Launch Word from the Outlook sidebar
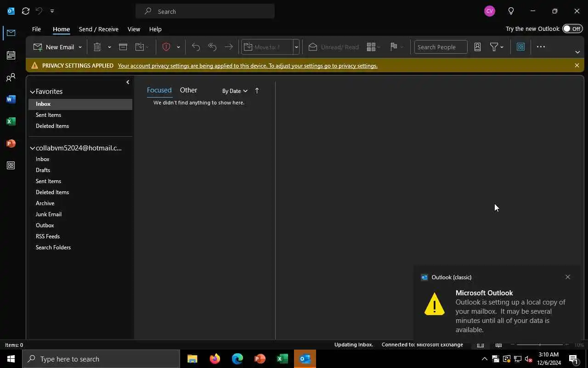Viewport: 588px width, 368px height. (x=11, y=99)
